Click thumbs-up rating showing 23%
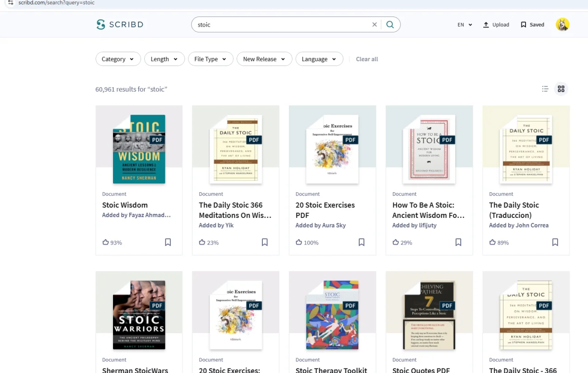588x373 pixels. tap(202, 242)
